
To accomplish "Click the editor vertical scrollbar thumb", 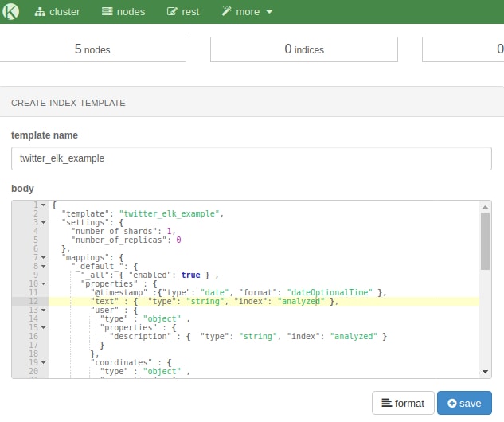I will tap(485, 240).
